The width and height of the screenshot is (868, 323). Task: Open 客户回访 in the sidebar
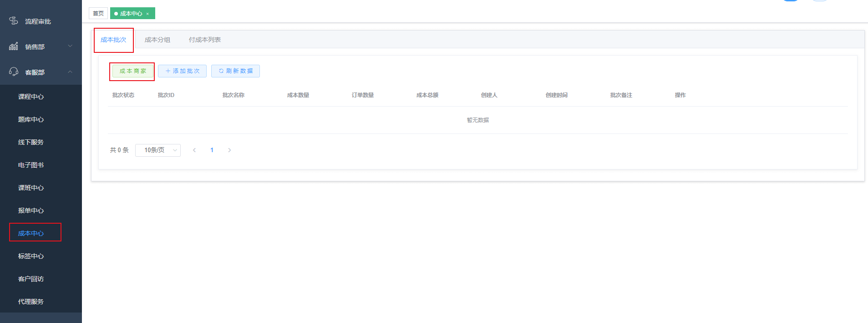click(x=31, y=279)
